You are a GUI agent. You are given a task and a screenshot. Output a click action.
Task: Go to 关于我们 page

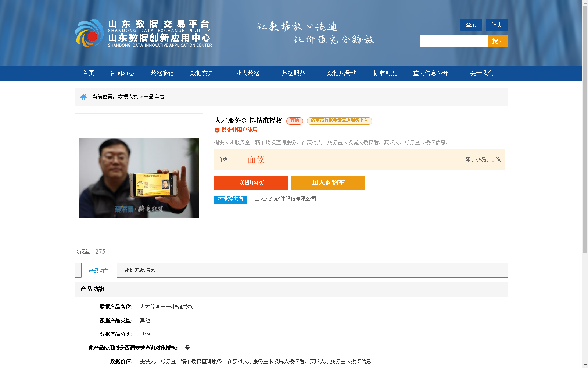click(x=481, y=73)
